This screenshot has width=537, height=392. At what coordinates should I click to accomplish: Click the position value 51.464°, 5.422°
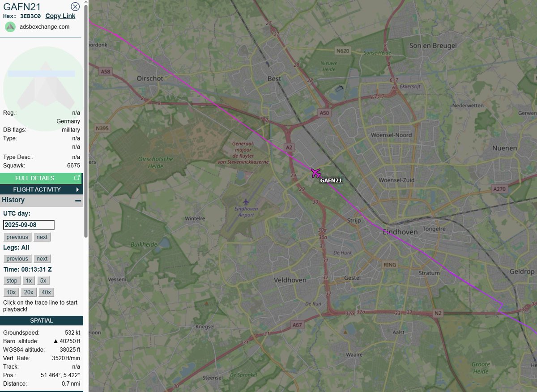pyautogui.click(x=60, y=375)
